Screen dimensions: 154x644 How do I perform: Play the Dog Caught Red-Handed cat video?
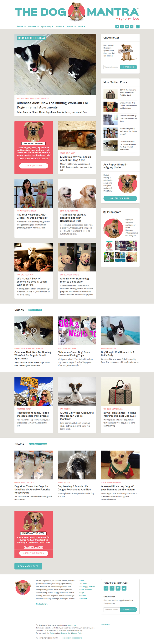click(x=120, y=331)
